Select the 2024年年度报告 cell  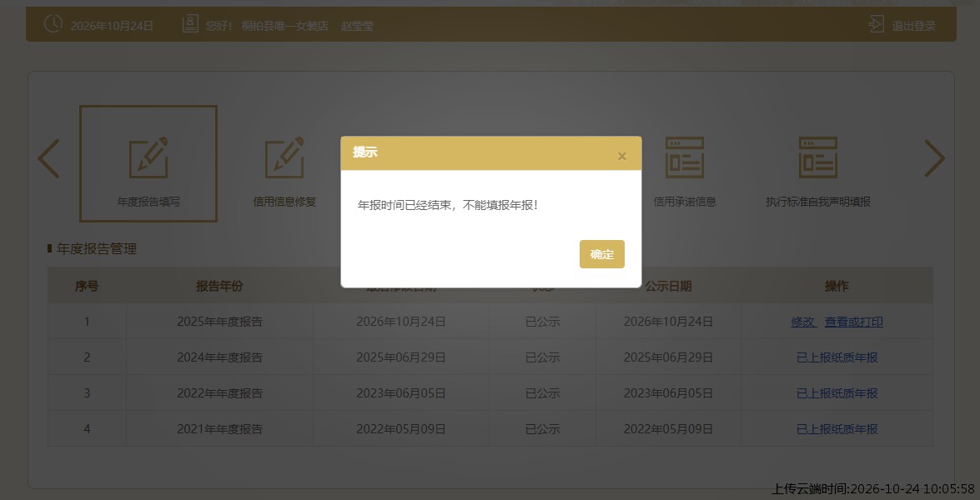pos(219,357)
